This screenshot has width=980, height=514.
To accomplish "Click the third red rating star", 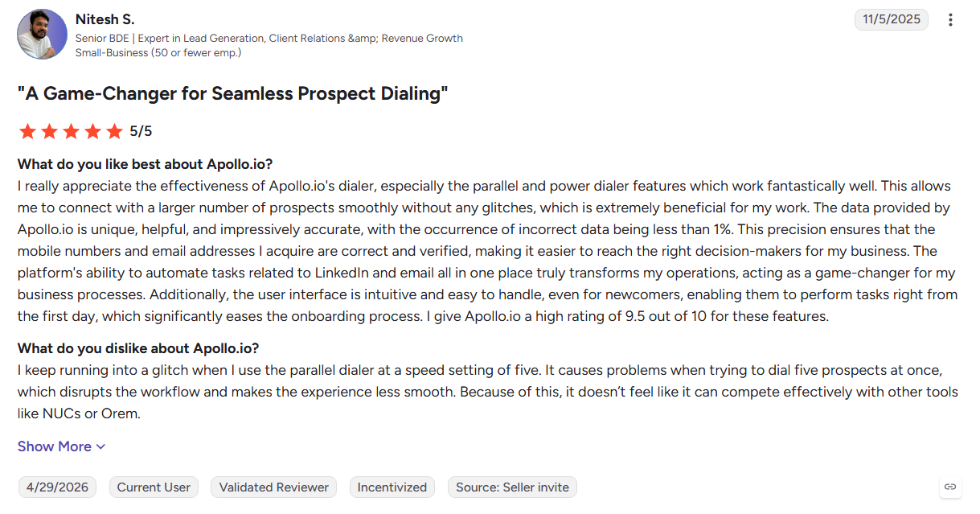I will (71, 131).
